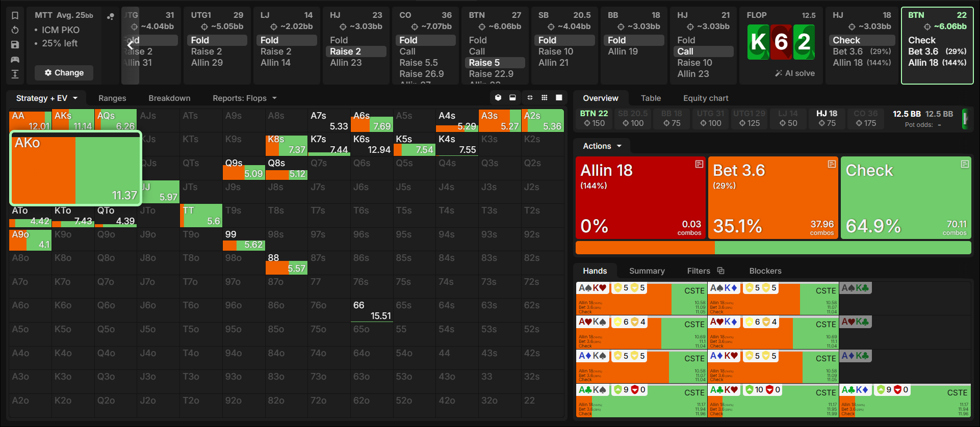
Task: Select the solid square view icon
Action: click(559, 98)
